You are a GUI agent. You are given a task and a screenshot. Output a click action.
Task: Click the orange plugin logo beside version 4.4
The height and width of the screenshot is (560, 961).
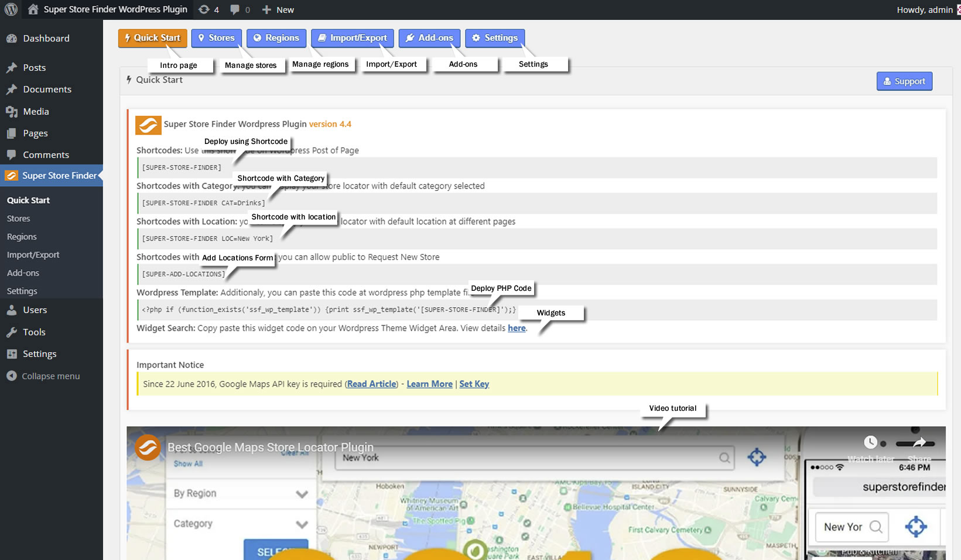(x=148, y=125)
